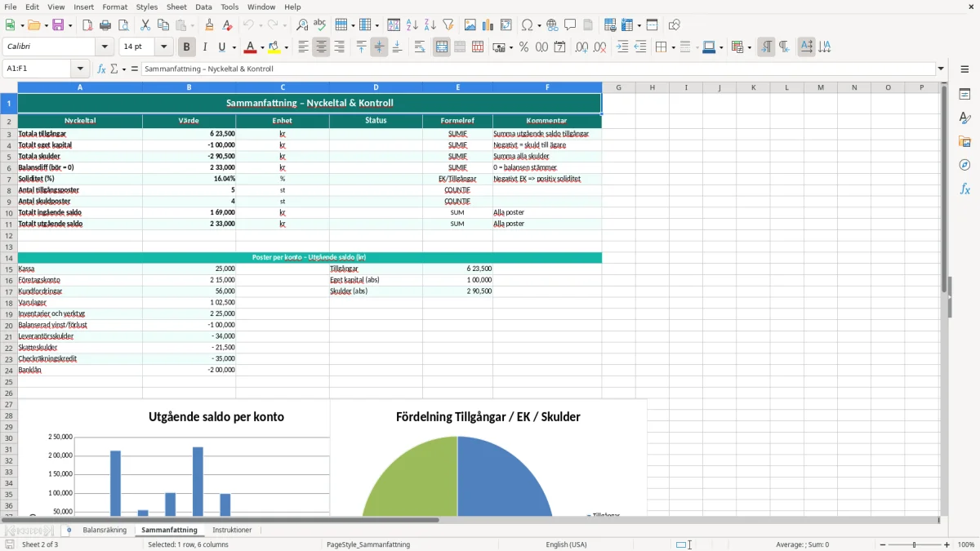Apply the red font color

tap(252, 47)
